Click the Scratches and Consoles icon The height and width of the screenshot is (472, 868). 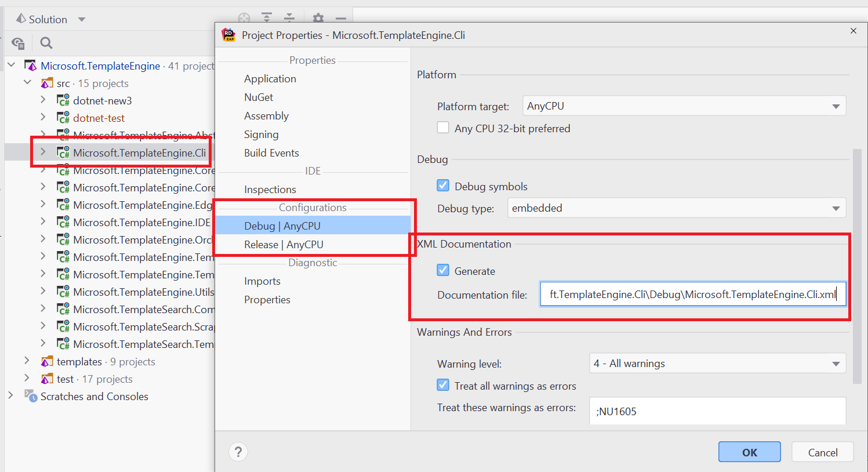tap(31, 396)
